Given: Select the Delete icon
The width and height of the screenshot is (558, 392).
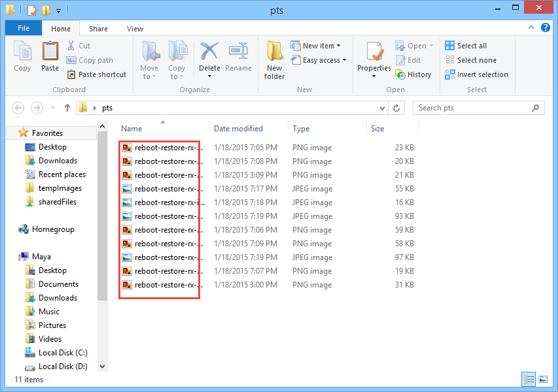Looking at the screenshot, I should [209, 57].
